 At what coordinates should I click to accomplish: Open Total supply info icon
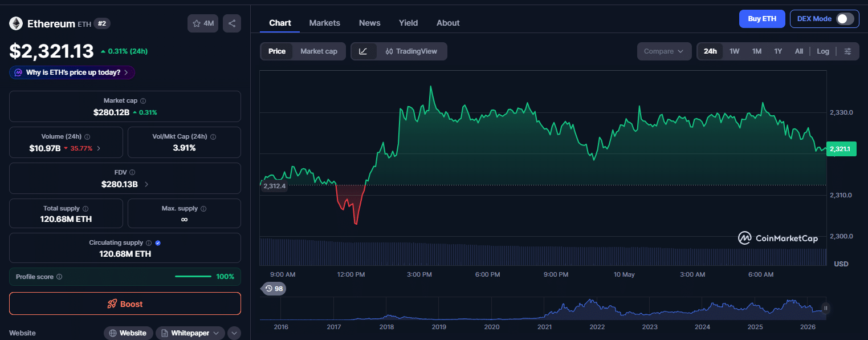coord(85,209)
